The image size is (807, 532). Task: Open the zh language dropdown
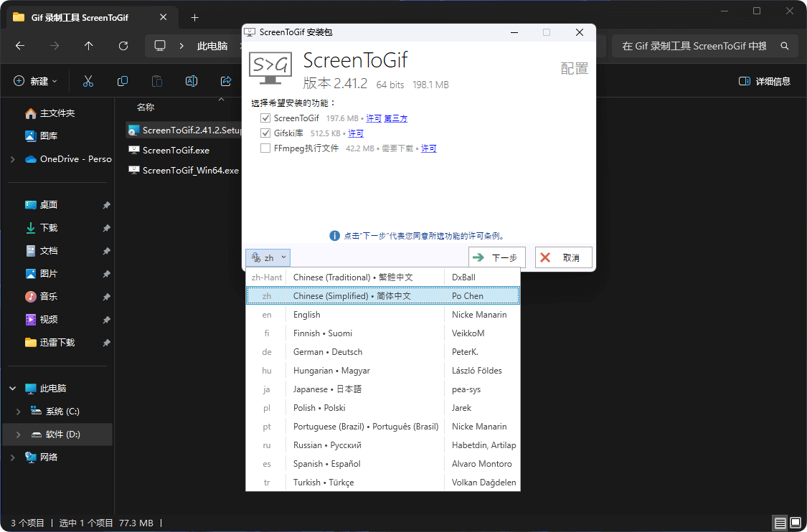coord(268,258)
